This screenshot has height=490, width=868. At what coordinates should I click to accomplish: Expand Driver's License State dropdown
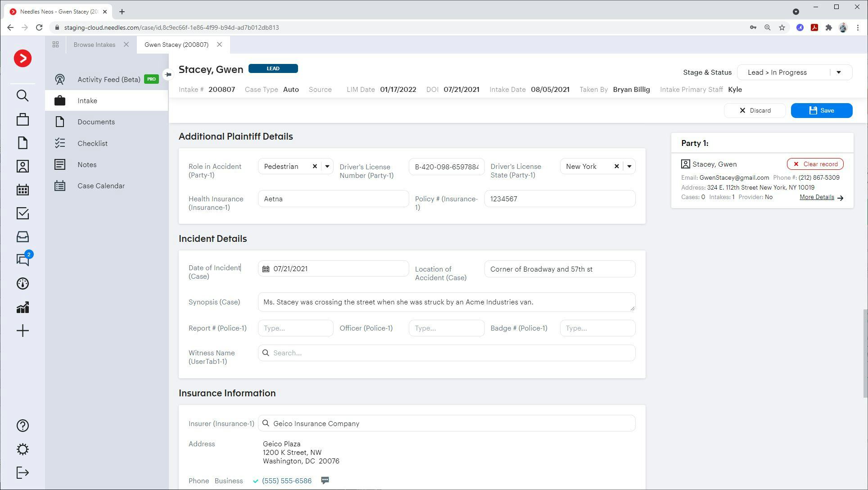pos(629,166)
